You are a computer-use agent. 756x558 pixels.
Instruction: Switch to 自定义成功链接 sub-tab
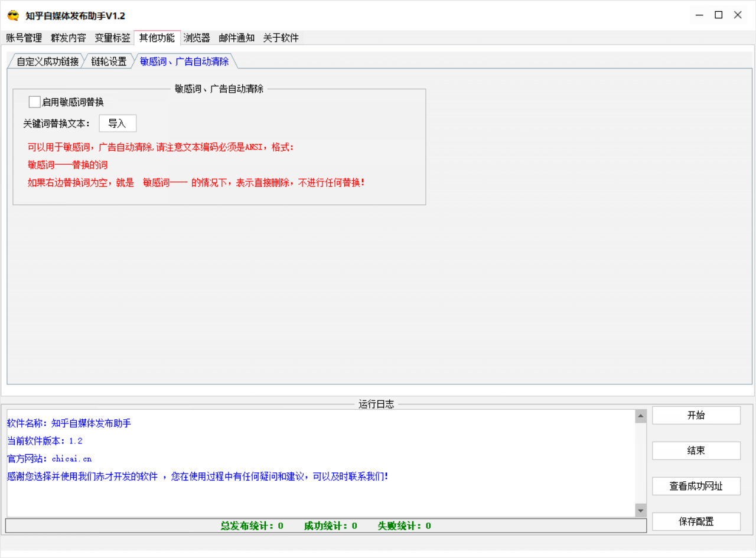pos(47,61)
